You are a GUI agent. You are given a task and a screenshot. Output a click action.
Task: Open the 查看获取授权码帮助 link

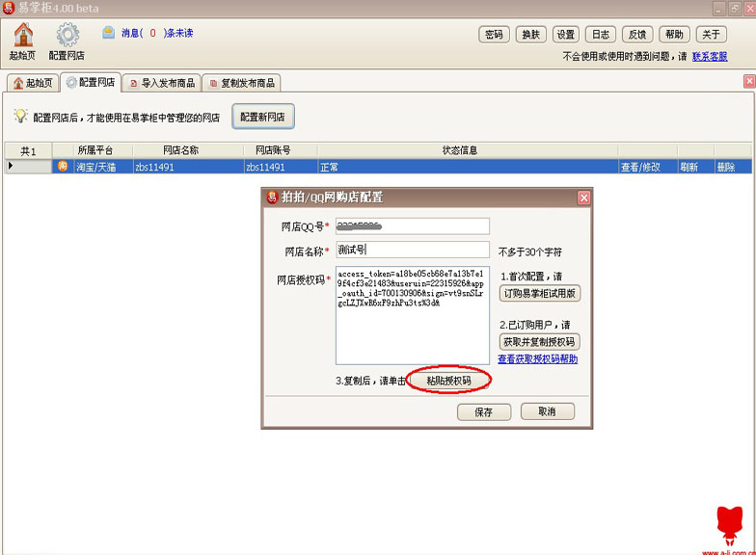click(x=538, y=358)
